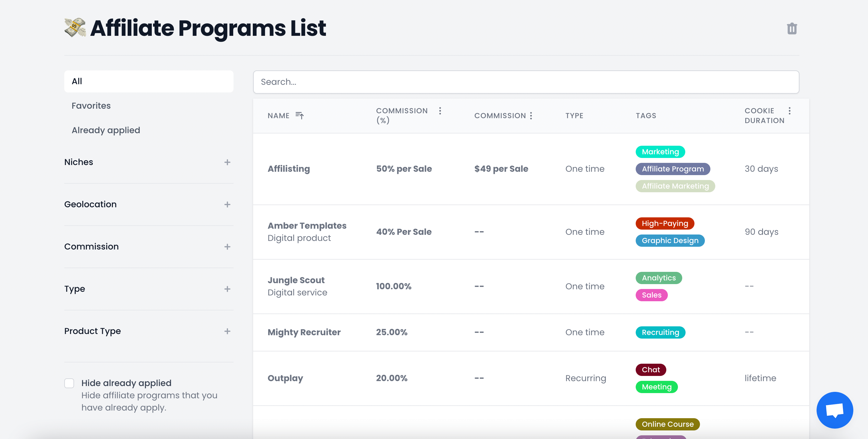Click 'Digital product' under Amber Templates
The image size is (868, 439).
[x=299, y=238]
